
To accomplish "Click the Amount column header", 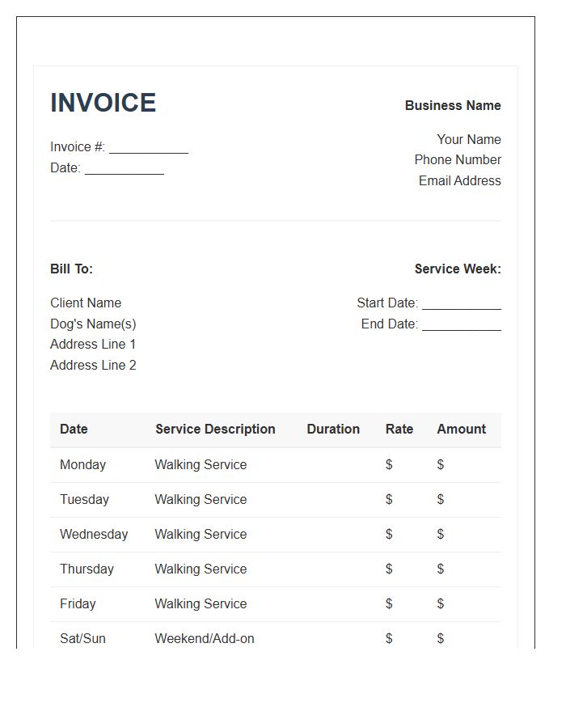I will [x=461, y=429].
